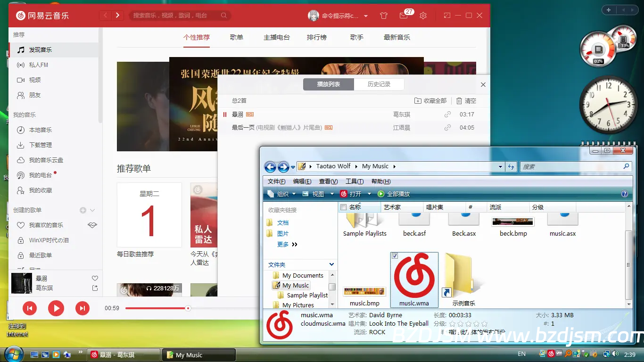Open the 我喜欢的音乐 playlist

point(46,225)
